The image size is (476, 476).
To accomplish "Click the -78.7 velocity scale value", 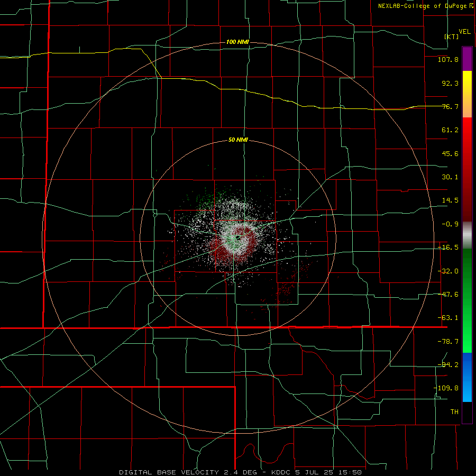I will point(448,342).
